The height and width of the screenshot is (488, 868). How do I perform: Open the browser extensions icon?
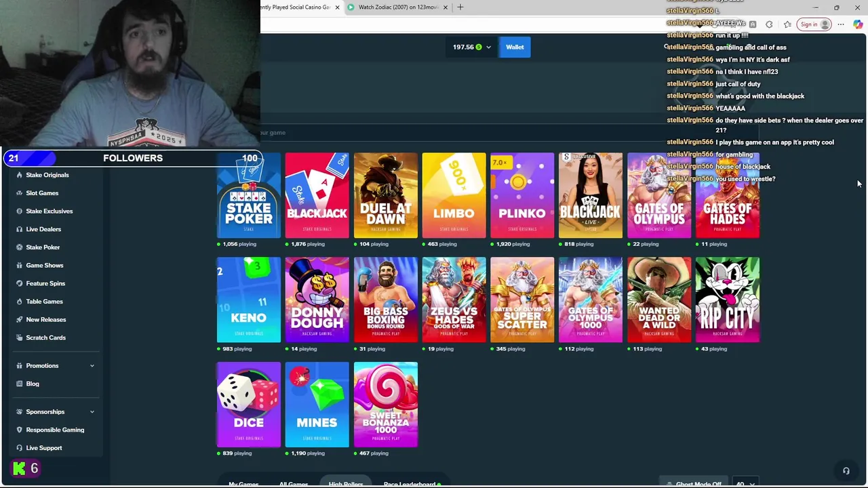769,24
